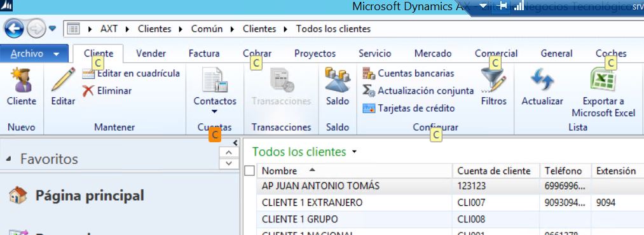Open the Proyectos ribbon tab
The image size is (644, 235).
coord(315,53)
